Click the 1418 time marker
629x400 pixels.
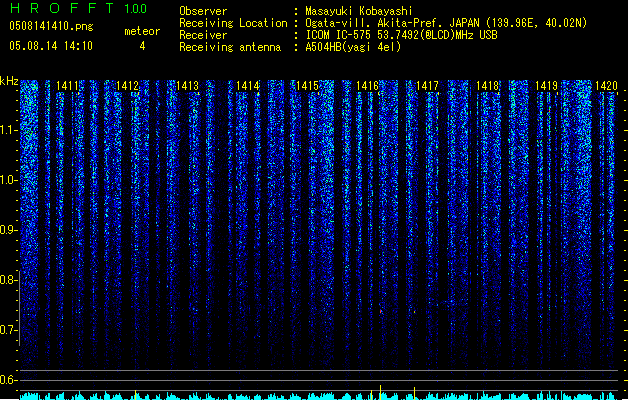pos(487,86)
